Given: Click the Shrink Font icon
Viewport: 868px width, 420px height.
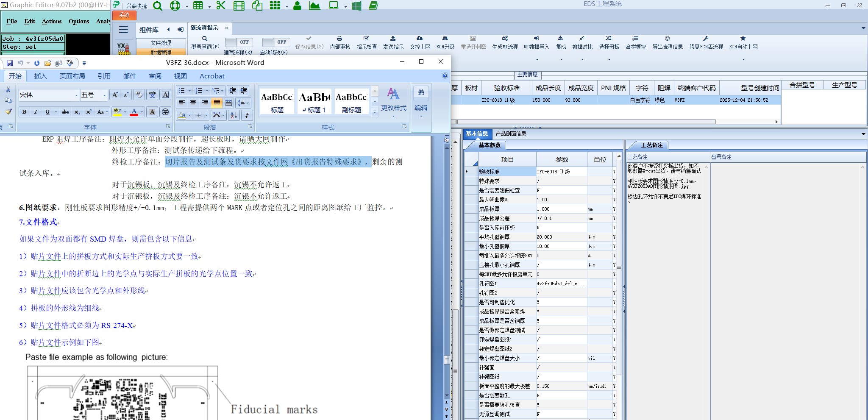Looking at the screenshot, I should tap(125, 95).
